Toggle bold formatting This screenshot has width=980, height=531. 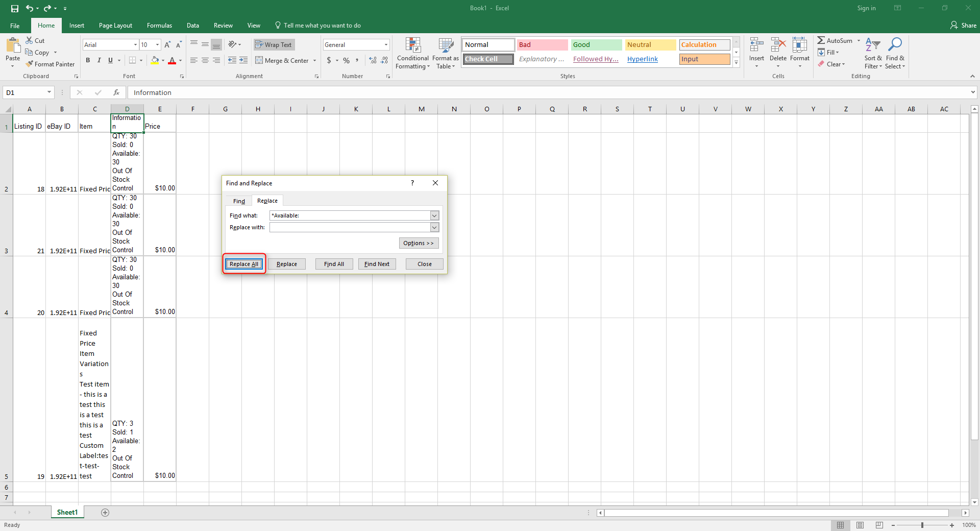88,60
